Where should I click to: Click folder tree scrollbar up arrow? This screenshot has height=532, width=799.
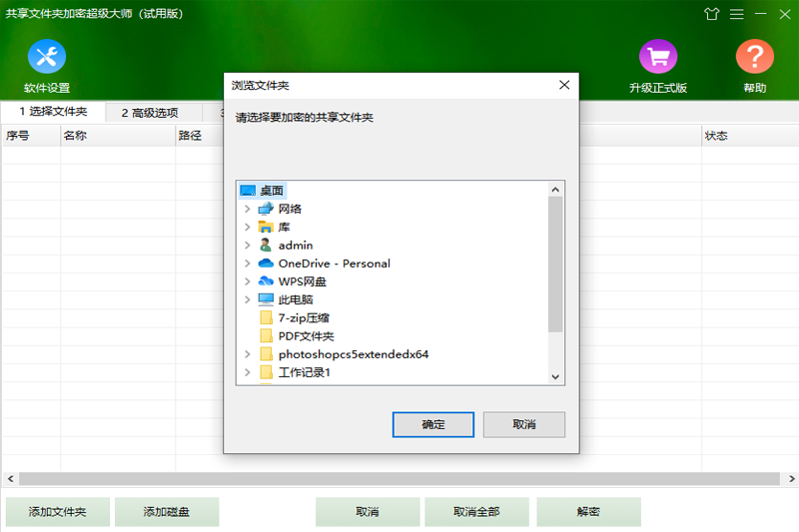point(555,190)
